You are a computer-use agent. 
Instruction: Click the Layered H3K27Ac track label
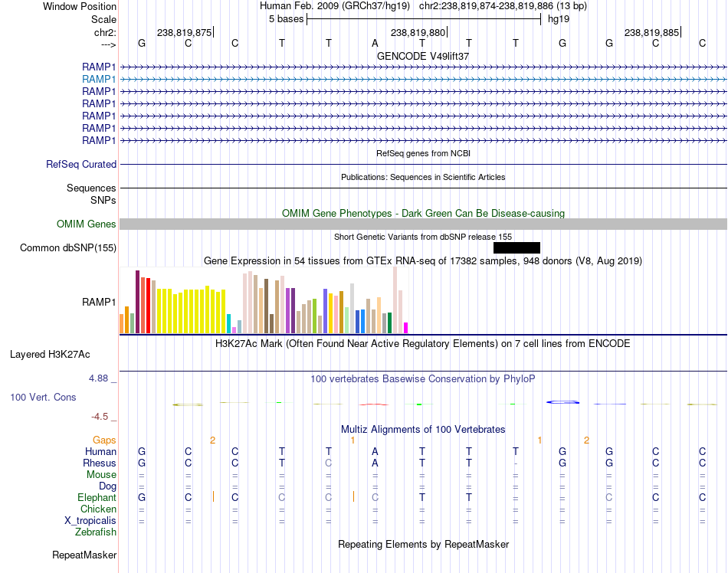tap(50, 355)
